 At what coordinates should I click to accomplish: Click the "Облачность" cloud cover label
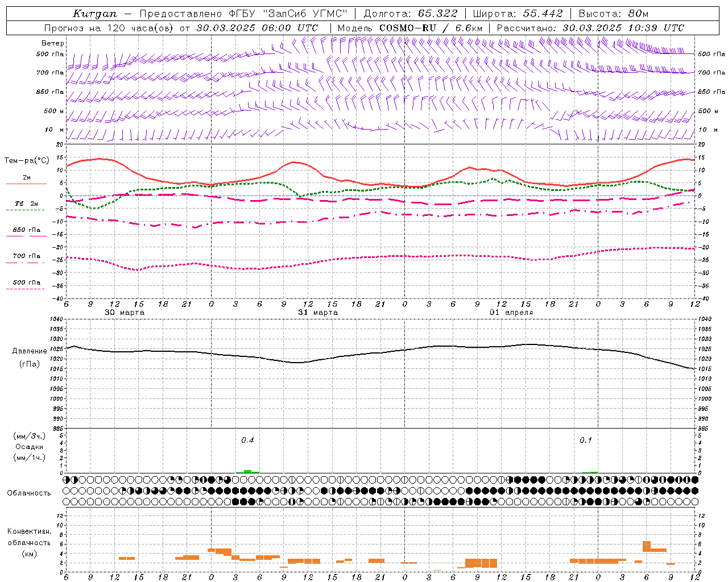click(x=29, y=493)
